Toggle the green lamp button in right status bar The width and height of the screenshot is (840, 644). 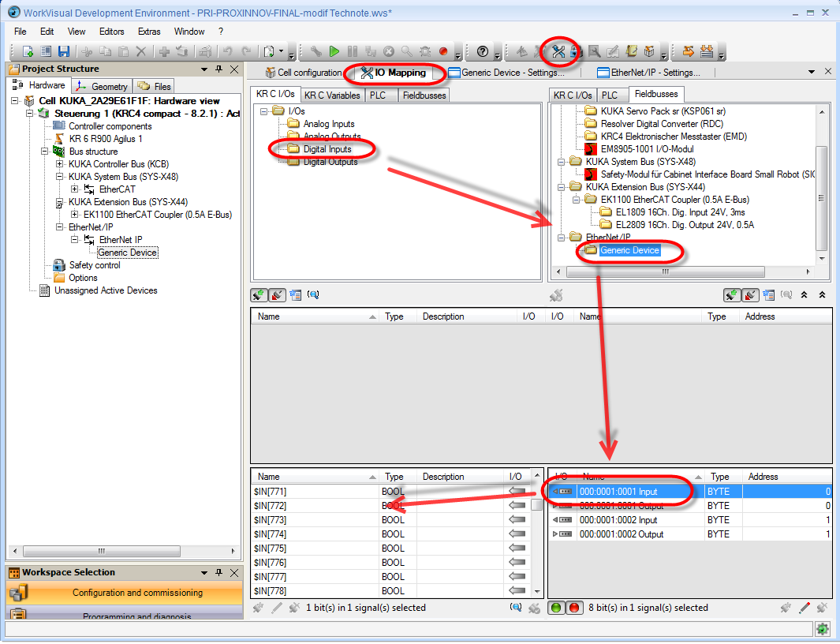(x=557, y=608)
